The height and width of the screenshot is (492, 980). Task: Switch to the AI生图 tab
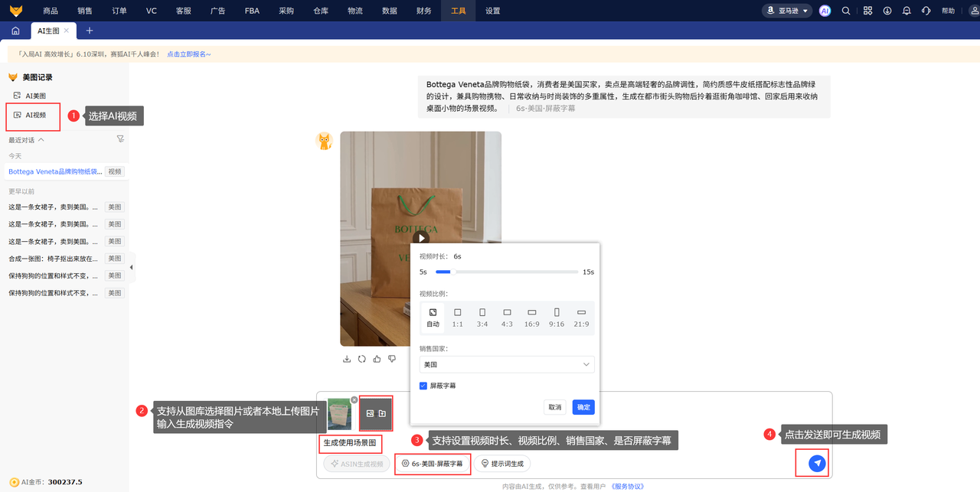pyautogui.click(x=48, y=31)
